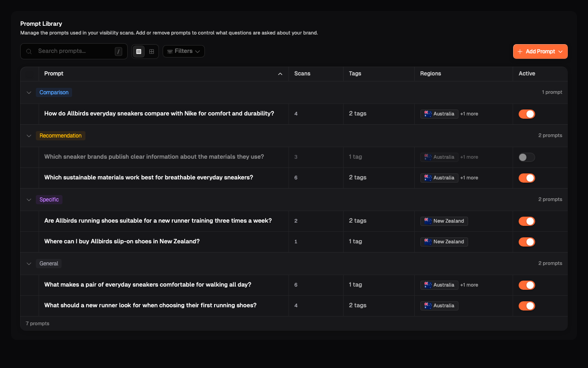This screenshot has width=588, height=368.
Task: Click the General category tag
Action: click(x=49, y=264)
